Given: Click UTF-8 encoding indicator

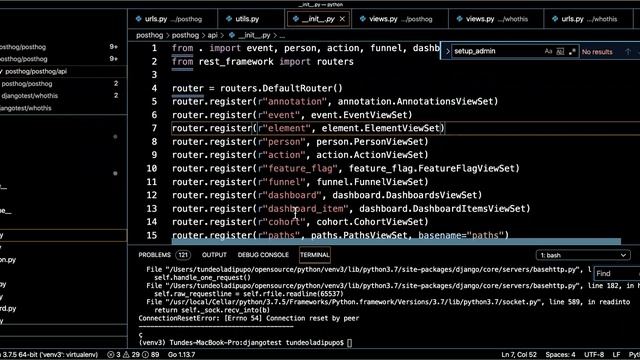Looking at the screenshot, I should [594, 354].
